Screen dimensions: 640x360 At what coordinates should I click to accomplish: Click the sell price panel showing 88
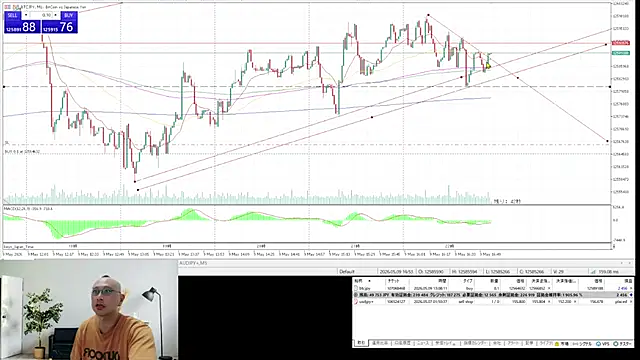click(x=22, y=27)
